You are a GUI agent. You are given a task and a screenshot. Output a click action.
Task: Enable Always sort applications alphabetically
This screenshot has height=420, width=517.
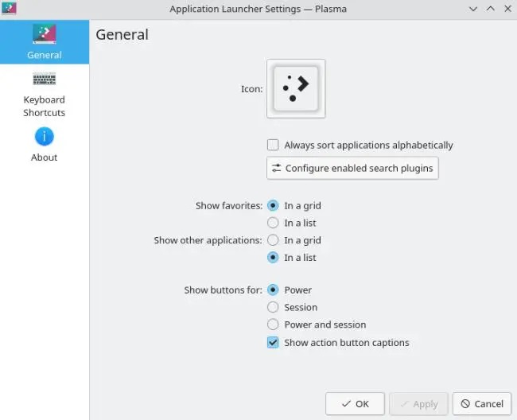tap(273, 145)
